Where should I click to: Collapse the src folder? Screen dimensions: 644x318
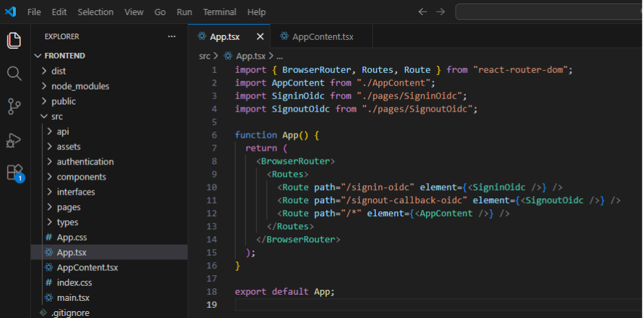click(x=56, y=116)
